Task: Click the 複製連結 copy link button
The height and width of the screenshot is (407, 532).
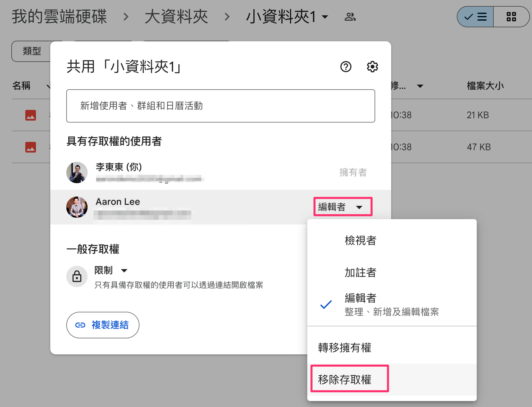Action: pyautogui.click(x=103, y=325)
